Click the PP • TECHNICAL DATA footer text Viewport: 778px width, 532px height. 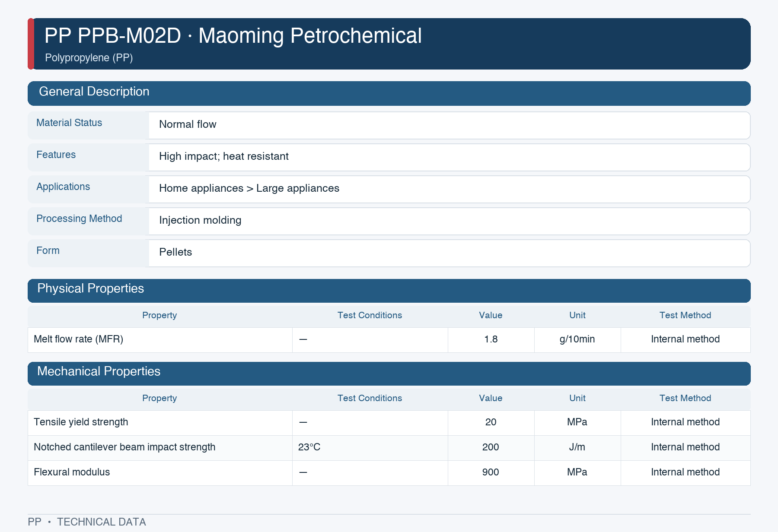[87, 522]
